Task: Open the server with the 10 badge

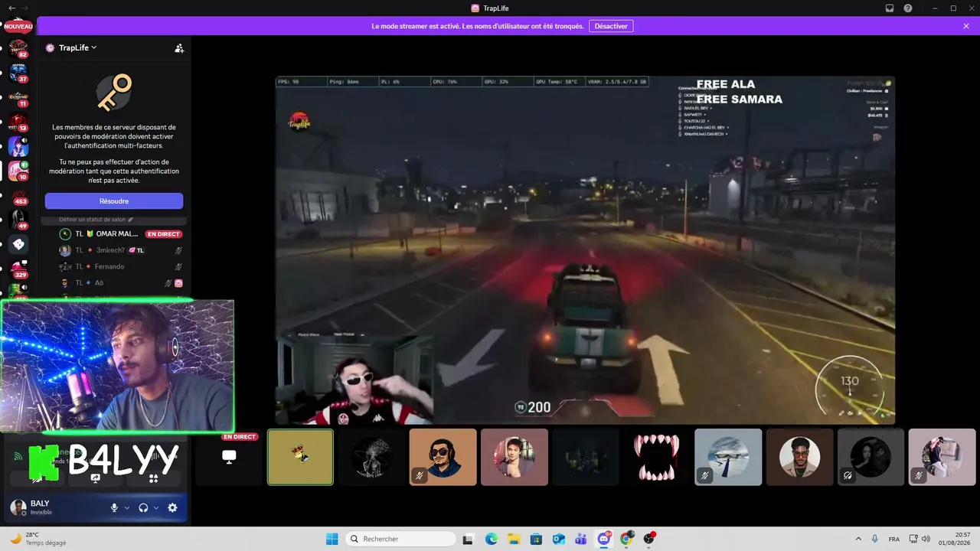Action: point(18,171)
